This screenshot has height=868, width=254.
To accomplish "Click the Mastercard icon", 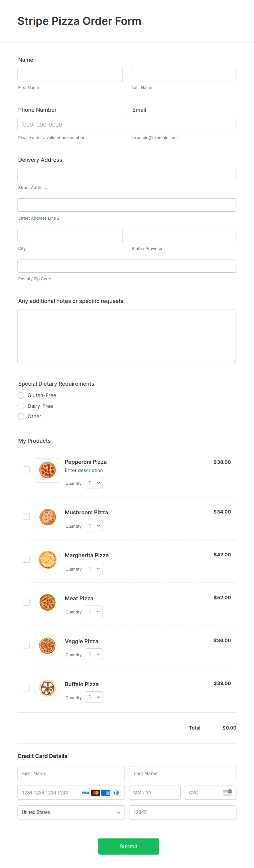I will click(96, 793).
